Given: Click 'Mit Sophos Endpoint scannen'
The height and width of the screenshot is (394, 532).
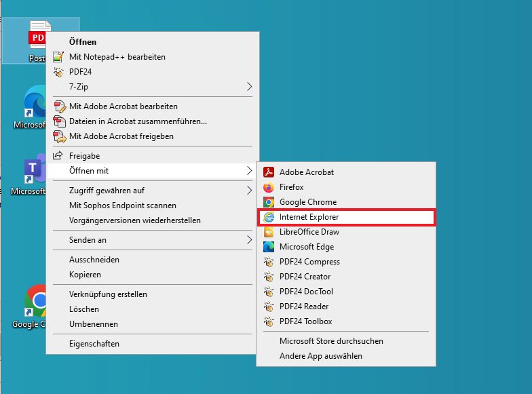Looking at the screenshot, I should click(123, 205).
